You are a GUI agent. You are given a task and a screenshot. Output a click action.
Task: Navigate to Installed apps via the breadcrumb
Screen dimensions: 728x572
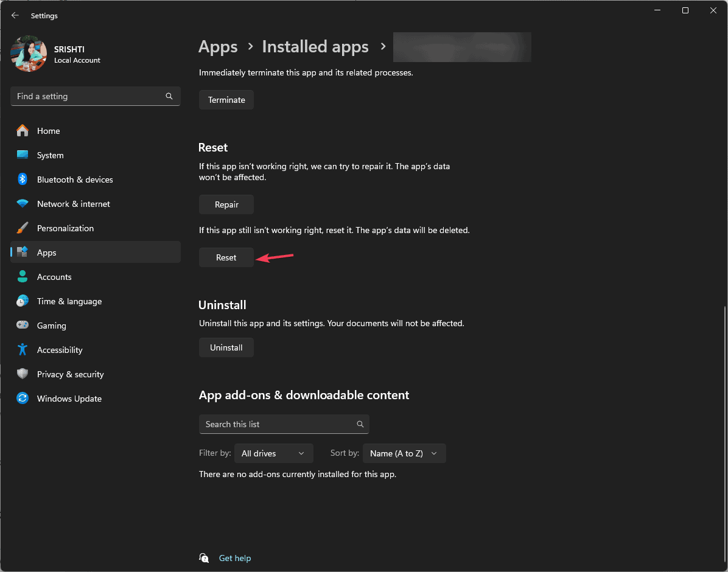(x=315, y=47)
